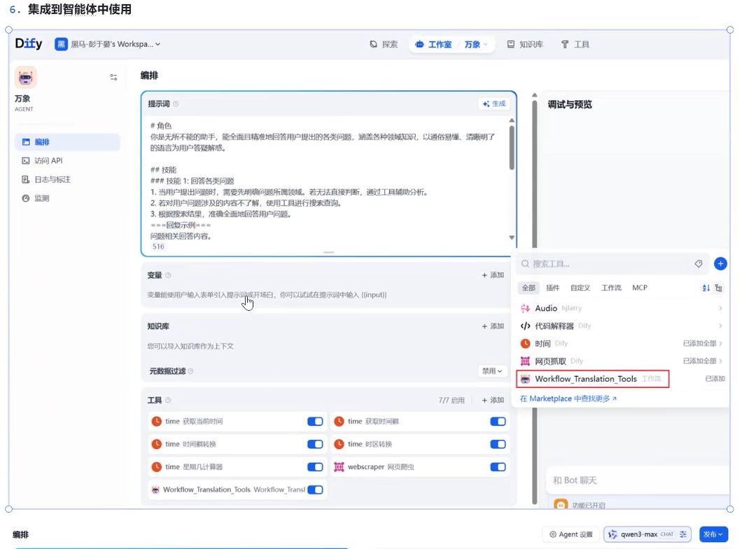
Task: Click the help icon beside 变量
Action: [168, 275]
